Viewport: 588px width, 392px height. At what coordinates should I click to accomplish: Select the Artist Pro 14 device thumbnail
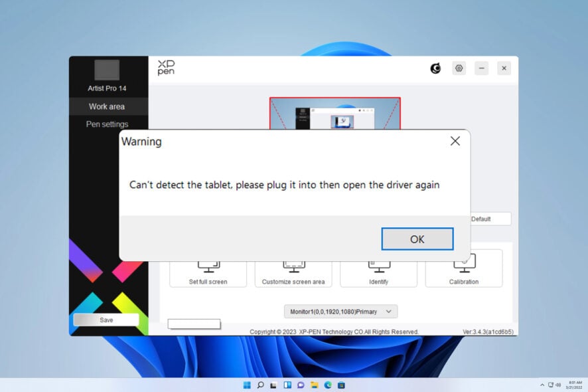[107, 70]
